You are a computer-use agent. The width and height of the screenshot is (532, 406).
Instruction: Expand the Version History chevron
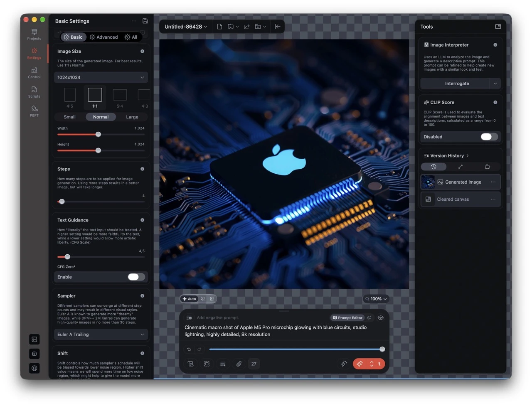pos(468,156)
